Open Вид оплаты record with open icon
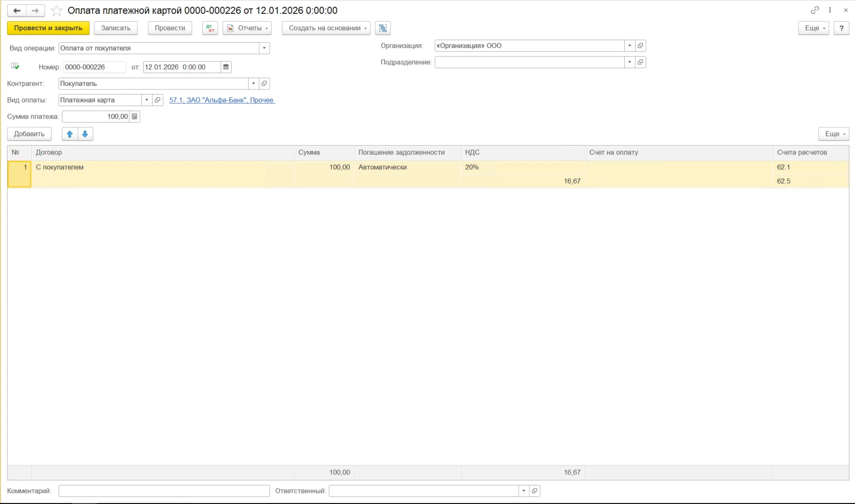This screenshot has height=504, width=855. (x=158, y=100)
